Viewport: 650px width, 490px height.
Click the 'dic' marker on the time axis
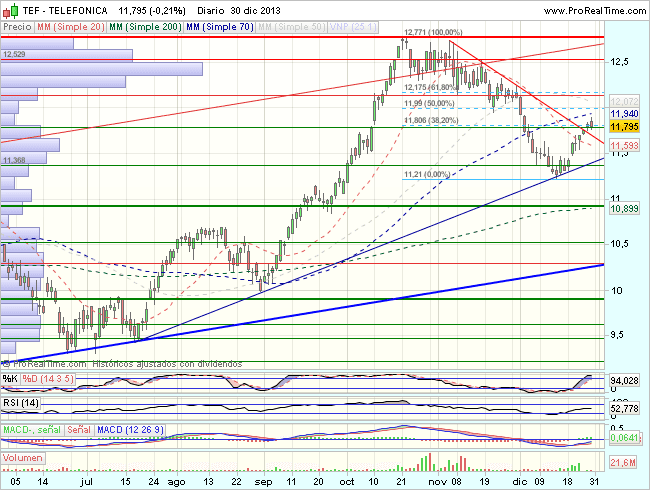pos(519,482)
